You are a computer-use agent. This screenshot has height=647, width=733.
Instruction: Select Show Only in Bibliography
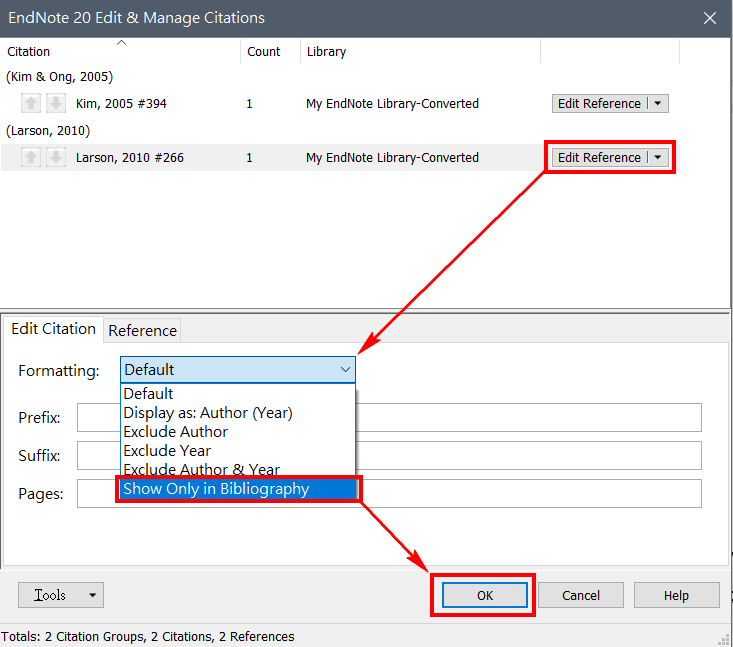pos(238,489)
